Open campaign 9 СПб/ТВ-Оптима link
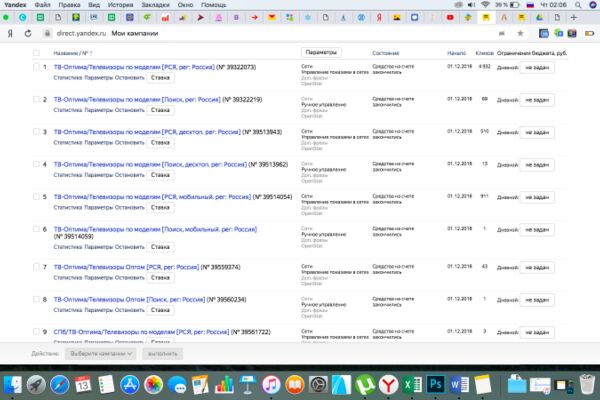 (x=141, y=332)
